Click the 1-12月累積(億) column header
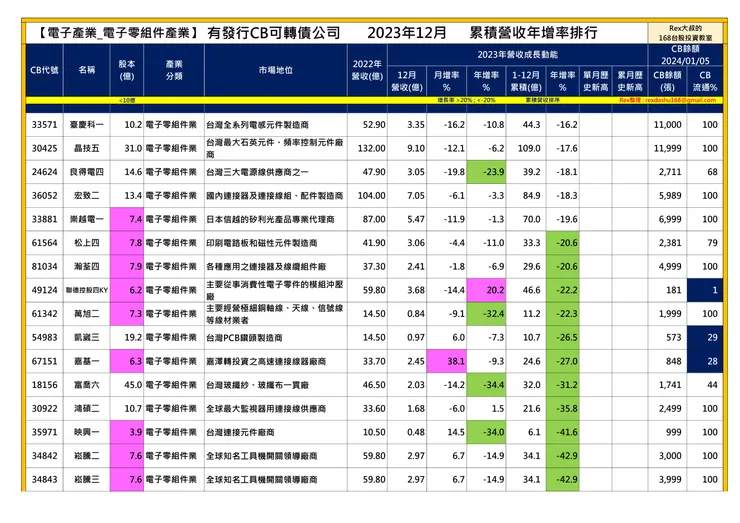740x523 pixels. (x=526, y=81)
